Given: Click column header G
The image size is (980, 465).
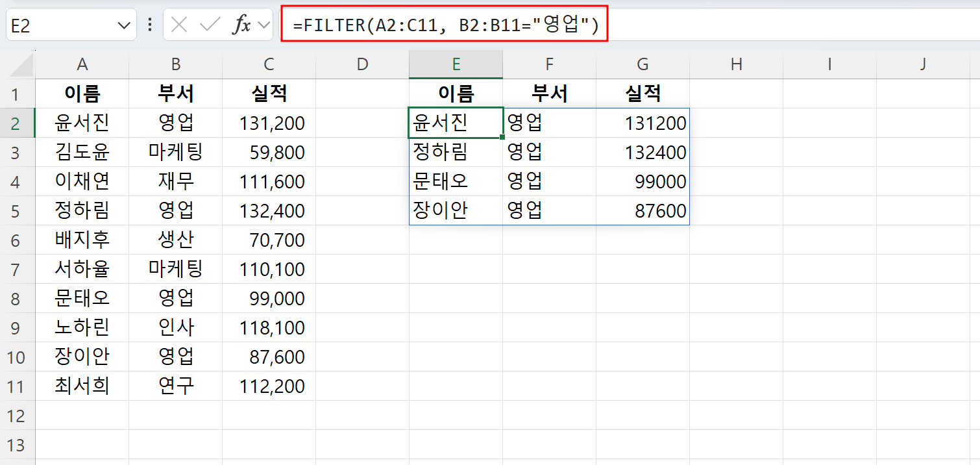Looking at the screenshot, I should coord(643,64).
